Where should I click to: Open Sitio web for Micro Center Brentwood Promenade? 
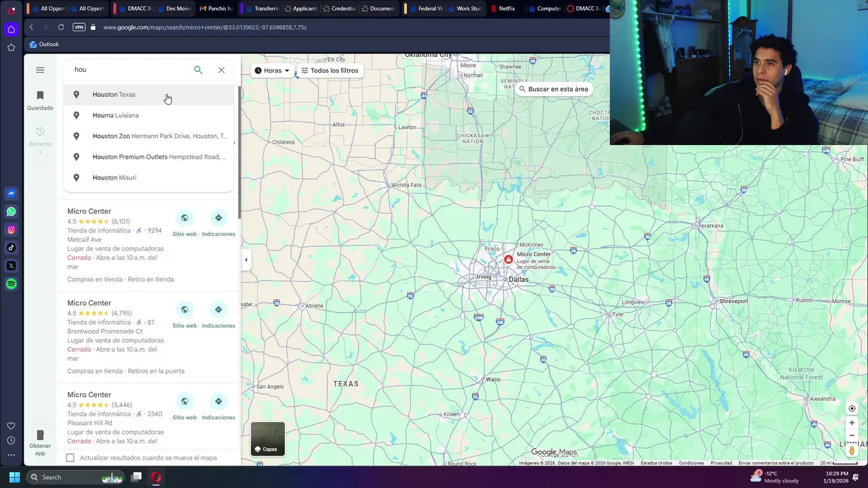pos(184,315)
